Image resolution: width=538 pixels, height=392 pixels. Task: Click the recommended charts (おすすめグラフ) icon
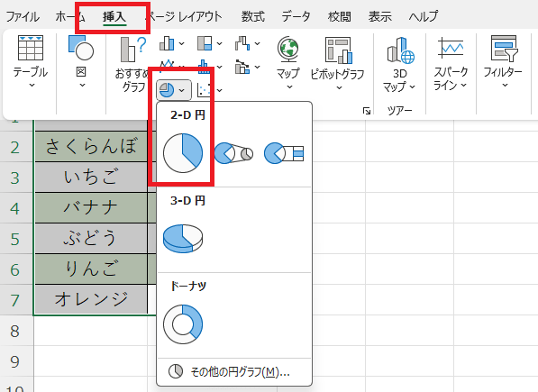132,63
